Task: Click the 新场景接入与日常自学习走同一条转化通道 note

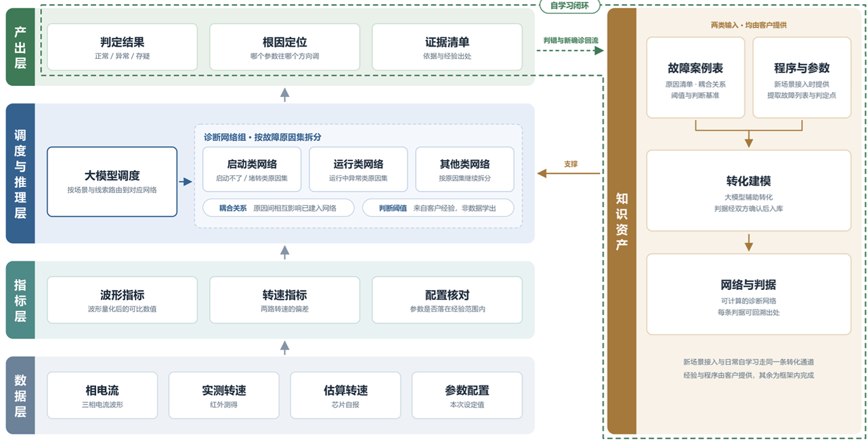Action: [x=749, y=362]
